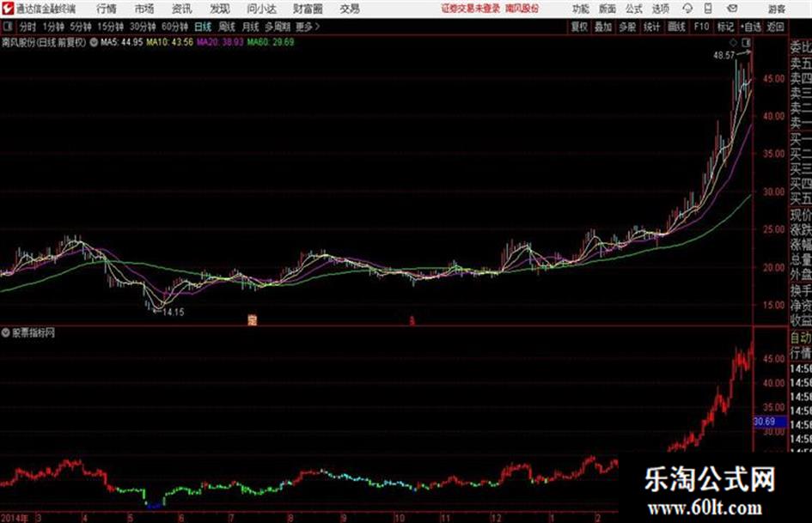The height and width of the screenshot is (523, 812).
Task: Click the diamond icon above the chart
Action: click(x=733, y=42)
